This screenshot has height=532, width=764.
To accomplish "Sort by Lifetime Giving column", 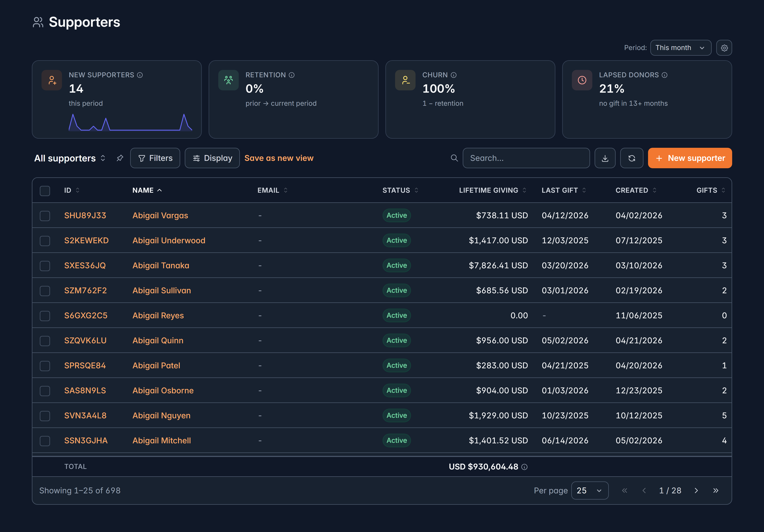I will coord(492,190).
